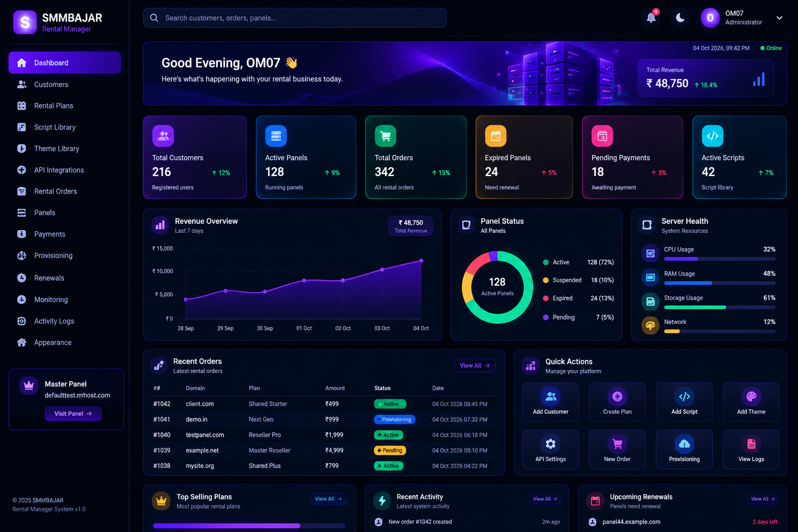Click the Create Plan quick action icon
The width and height of the screenshot is (798, 532).
(617, 396)
